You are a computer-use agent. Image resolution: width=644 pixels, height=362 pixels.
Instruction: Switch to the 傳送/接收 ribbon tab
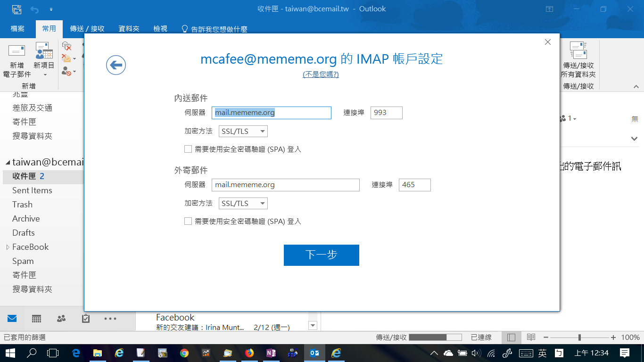[87, 29]
